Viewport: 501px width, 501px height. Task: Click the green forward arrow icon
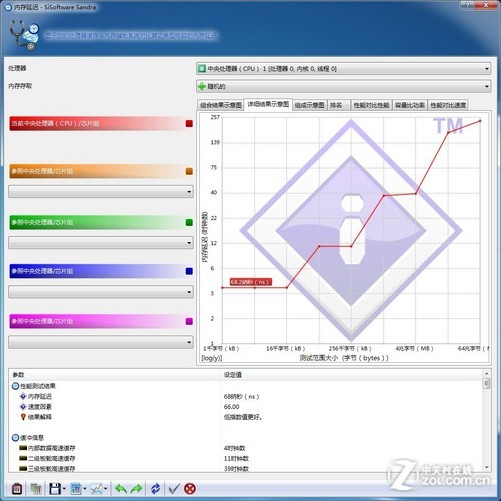point(136,489)
